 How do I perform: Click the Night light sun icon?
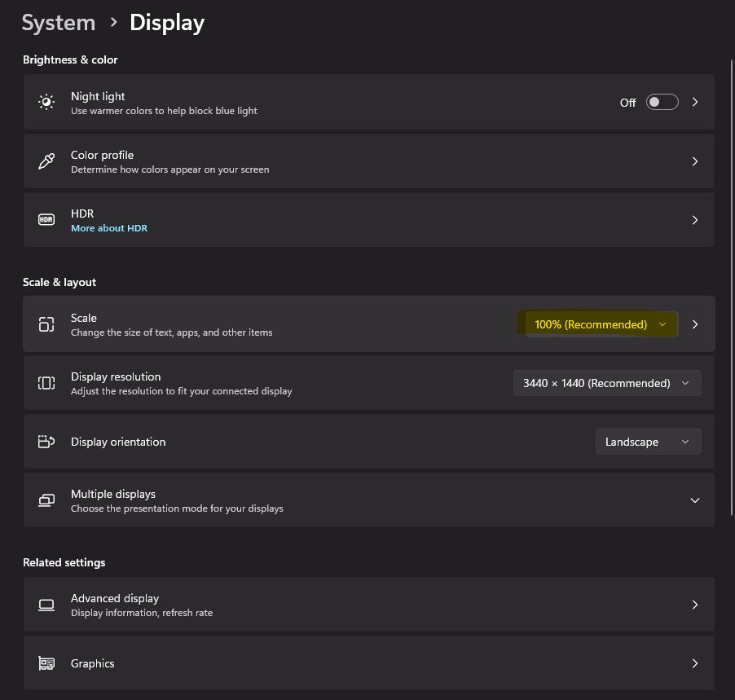[x=46, y=102]
